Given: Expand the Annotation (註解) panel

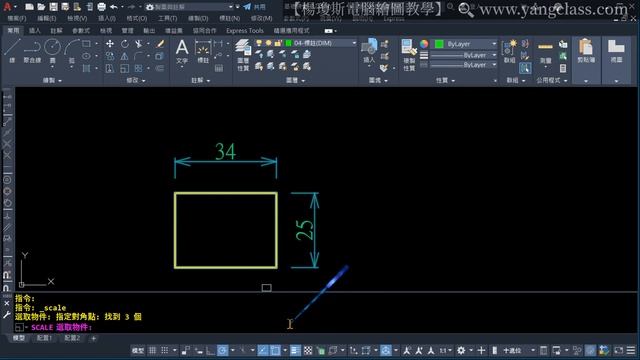Looking at the screenshot, I should [x=200, y=80].
